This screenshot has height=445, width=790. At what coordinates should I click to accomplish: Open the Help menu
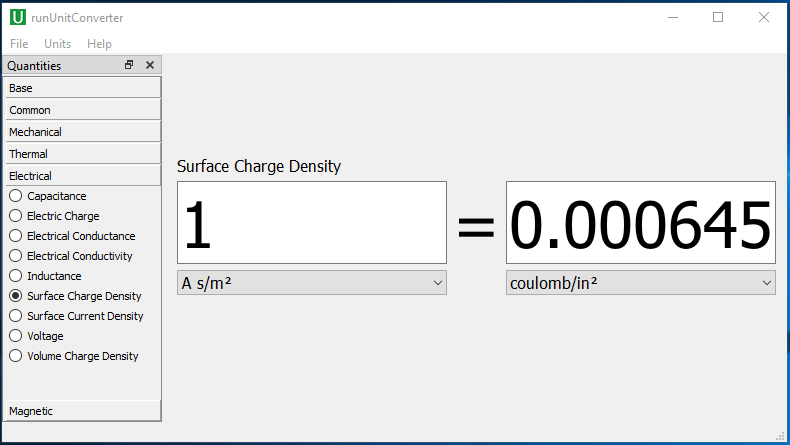coord(99,44)
